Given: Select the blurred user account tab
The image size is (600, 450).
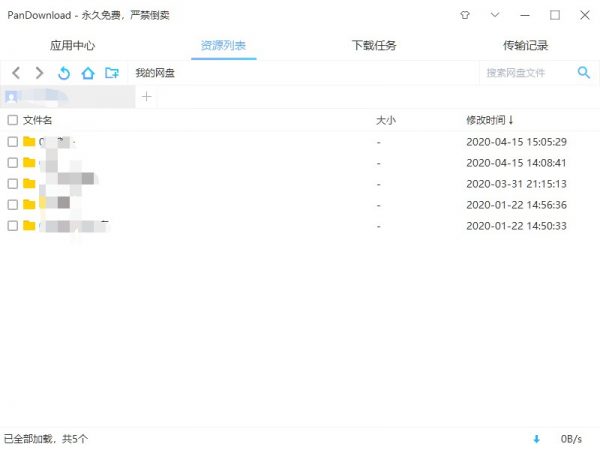Looking at the screenshot, I should pos(68,97).
